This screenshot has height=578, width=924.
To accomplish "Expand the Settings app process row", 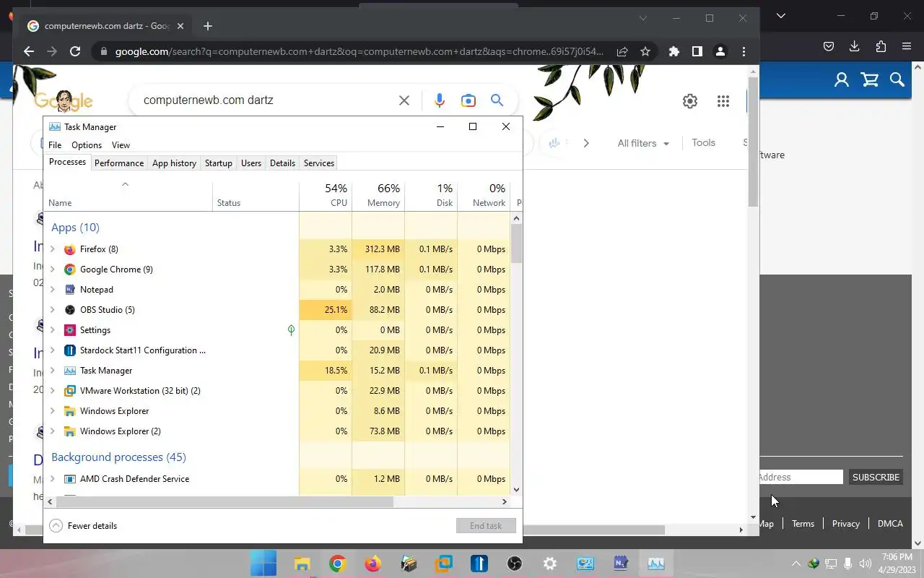I will pos(52,330).
